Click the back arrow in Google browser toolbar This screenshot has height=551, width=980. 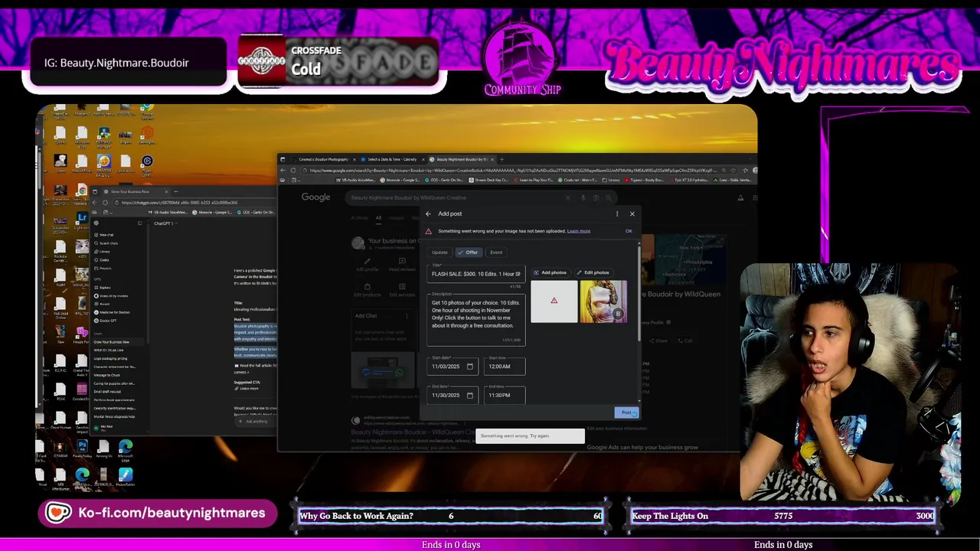tap(283, 171)
